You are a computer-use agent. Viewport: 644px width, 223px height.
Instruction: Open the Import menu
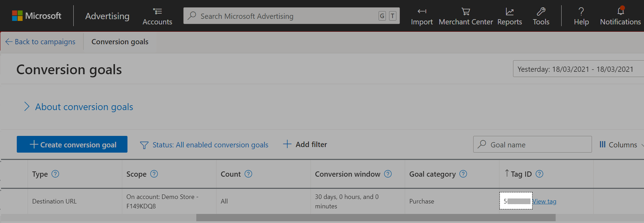[x=422, y=16]
